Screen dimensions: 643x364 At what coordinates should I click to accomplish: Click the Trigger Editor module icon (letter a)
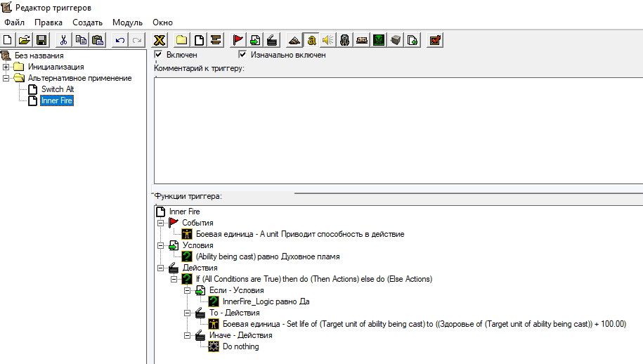pyautogui.click(x=311, y=40)
